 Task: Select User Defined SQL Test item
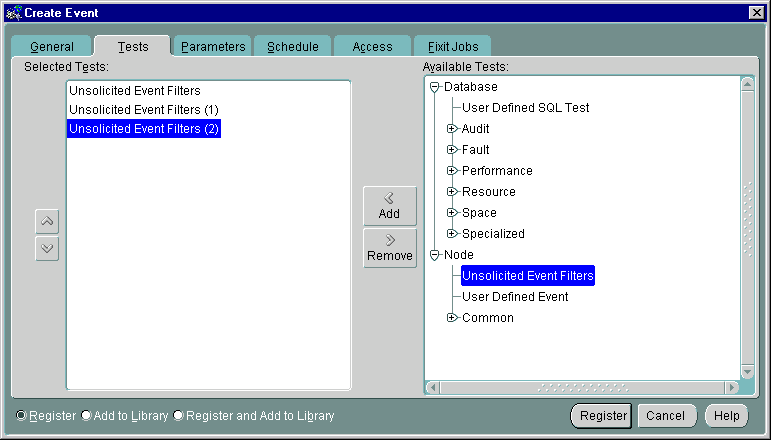tap(525, 108)
